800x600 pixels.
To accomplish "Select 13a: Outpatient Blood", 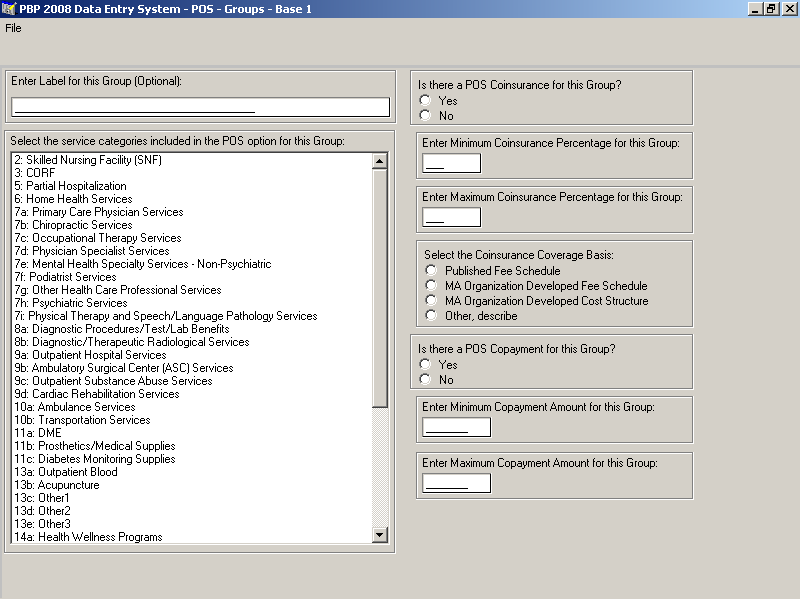I will coord(192,472).
